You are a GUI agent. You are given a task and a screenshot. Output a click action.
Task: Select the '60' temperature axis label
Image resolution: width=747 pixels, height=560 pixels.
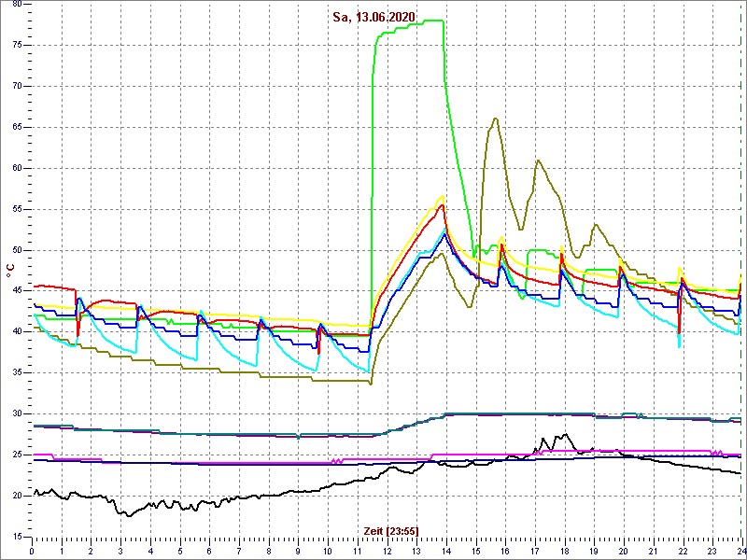coord(16,168)
